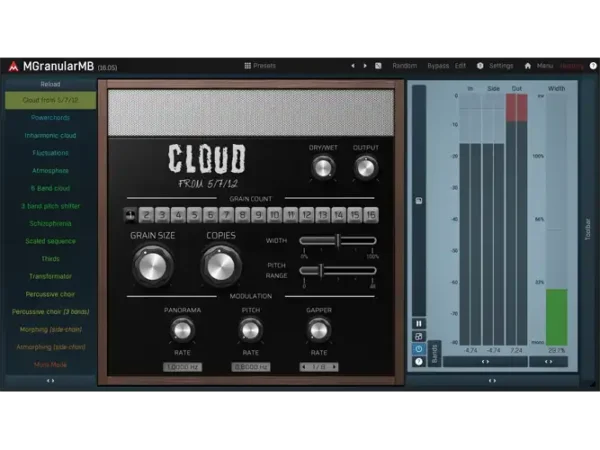Click the Pitch rate 0.8000 Hz field
This screenshot has height=450, width=600.
pos(251,367)
